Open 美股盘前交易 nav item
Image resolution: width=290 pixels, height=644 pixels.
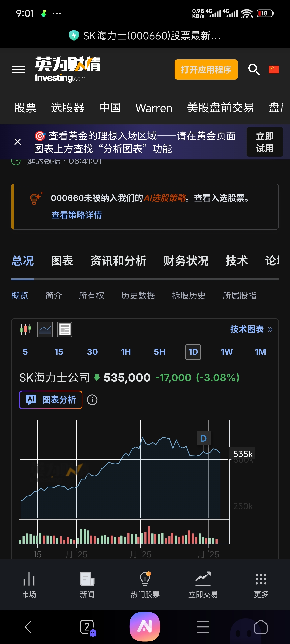[220, 108]
